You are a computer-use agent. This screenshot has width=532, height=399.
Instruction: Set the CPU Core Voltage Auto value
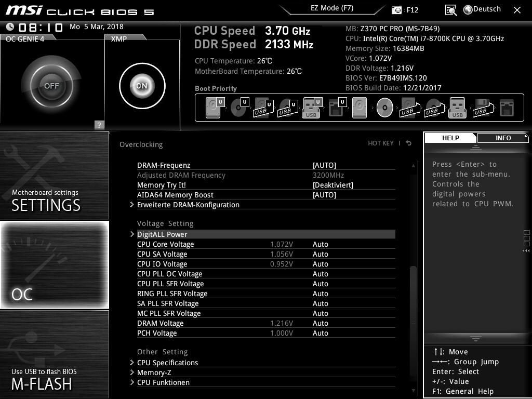[x=320, y=244]
